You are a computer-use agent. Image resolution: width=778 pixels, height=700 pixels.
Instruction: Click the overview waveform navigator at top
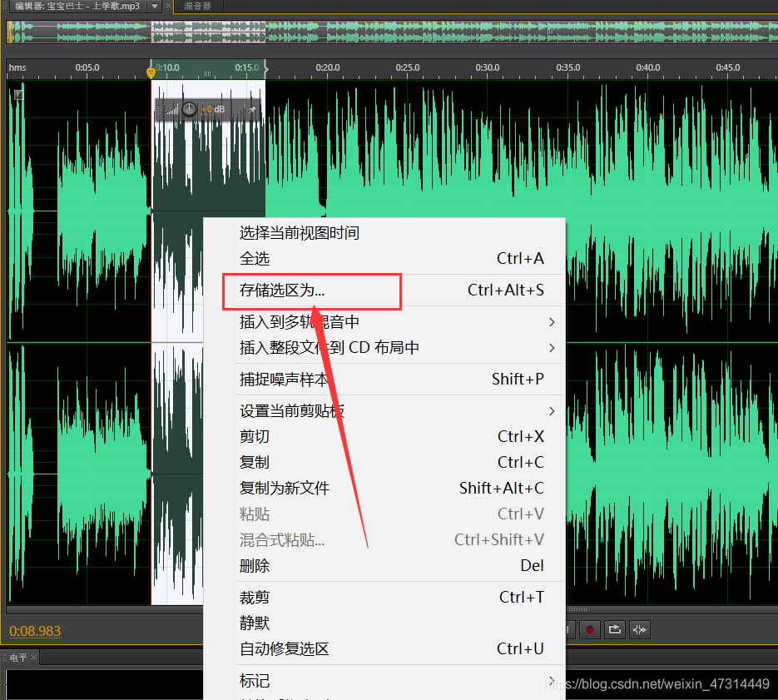coord(391,32)
